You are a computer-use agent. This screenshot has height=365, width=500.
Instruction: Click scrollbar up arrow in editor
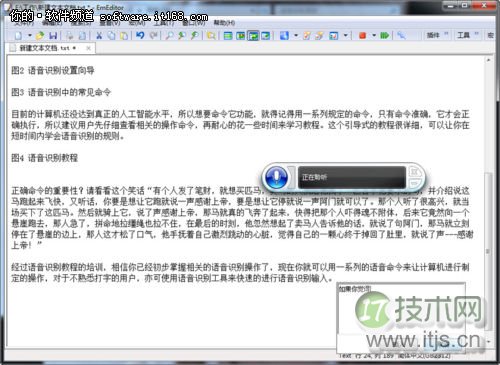[x=488, y=60]
